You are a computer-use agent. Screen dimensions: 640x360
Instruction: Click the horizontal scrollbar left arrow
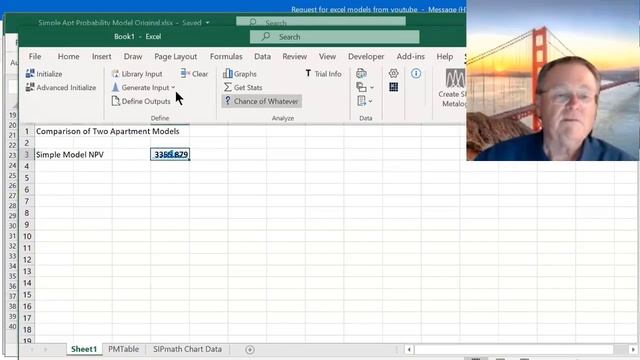click(x=409, y=349)
